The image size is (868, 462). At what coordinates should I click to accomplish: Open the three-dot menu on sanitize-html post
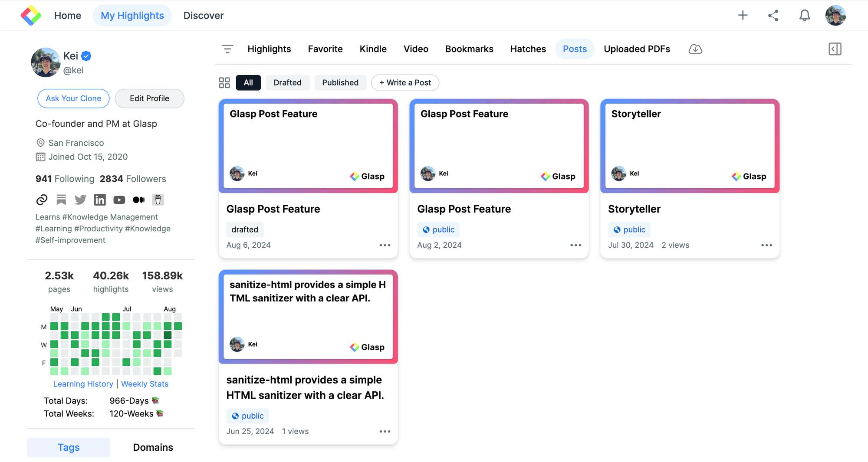tap(385, 432)
